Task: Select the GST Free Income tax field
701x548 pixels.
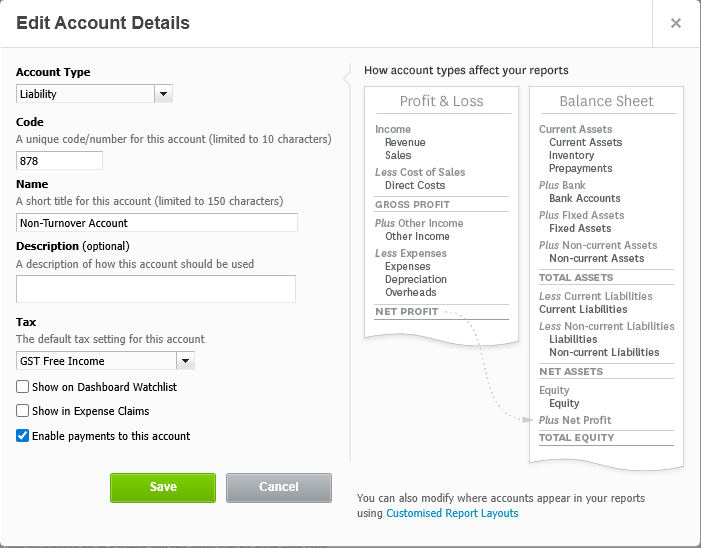Action: tap(96, 361)
